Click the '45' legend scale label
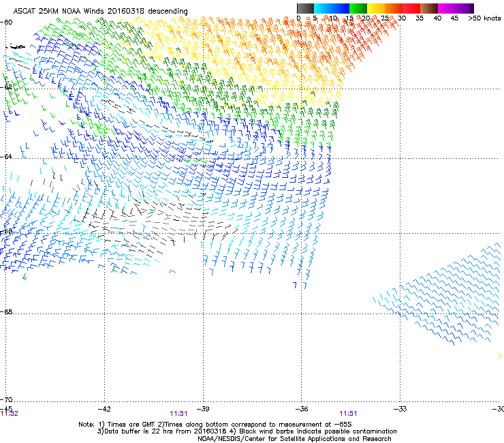 (454, 18)
